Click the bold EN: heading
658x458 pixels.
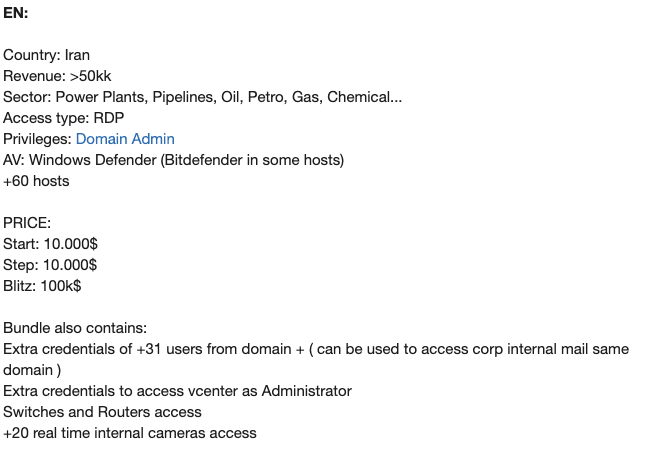click(x=16, y=13)
